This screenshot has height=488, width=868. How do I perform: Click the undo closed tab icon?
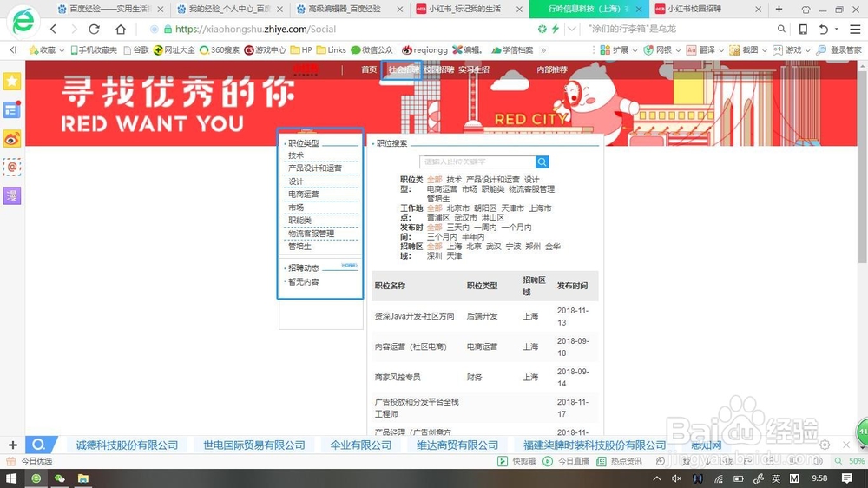tap(824, 29)
